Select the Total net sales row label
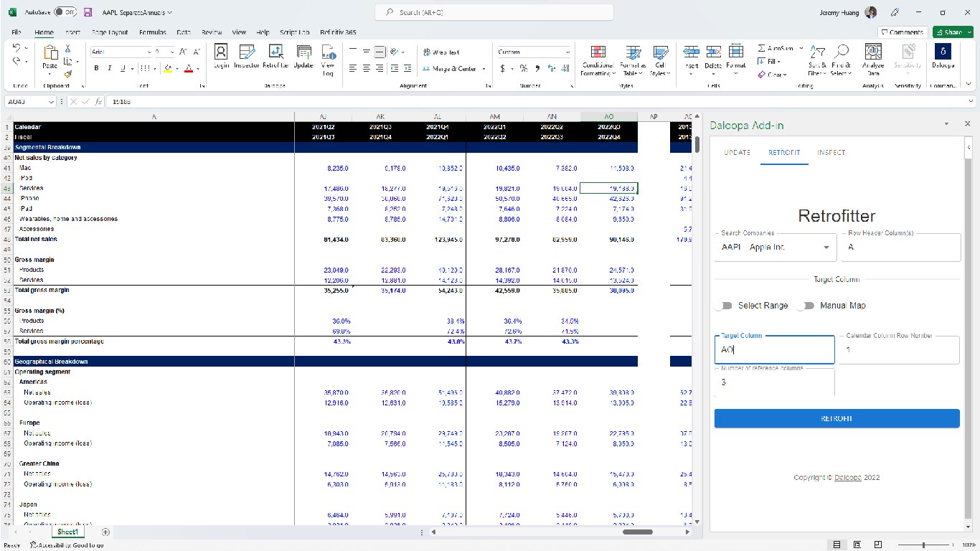Screen dimensions: 980x551 [36, 239]
